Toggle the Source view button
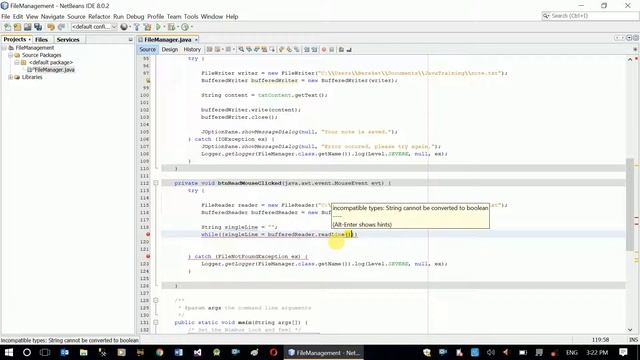The width and height of the screenshot is (640, 360). [x=147, y=50]
